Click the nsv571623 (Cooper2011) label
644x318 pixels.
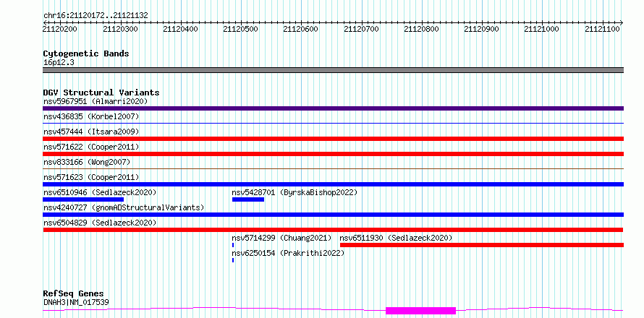click(x=91, y=177)
